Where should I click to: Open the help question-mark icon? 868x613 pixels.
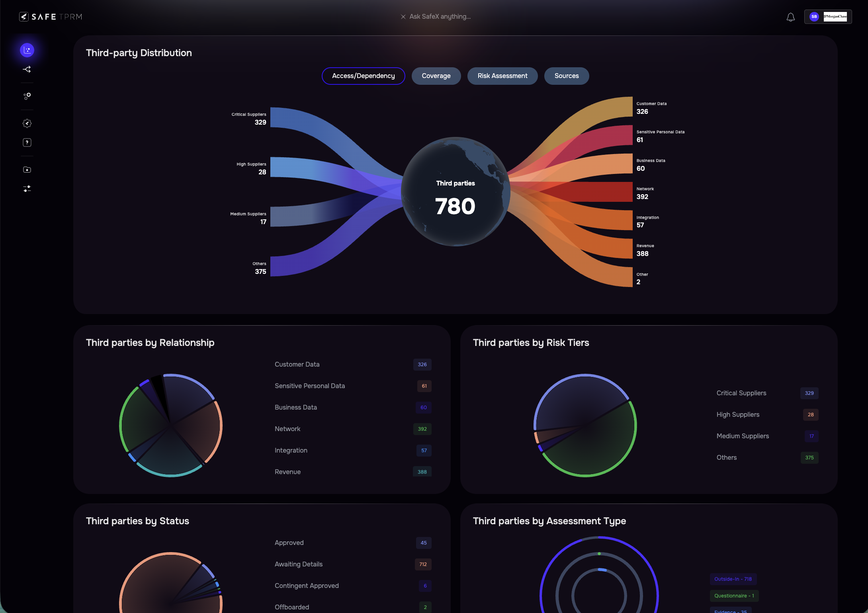(x=27, y=142)
